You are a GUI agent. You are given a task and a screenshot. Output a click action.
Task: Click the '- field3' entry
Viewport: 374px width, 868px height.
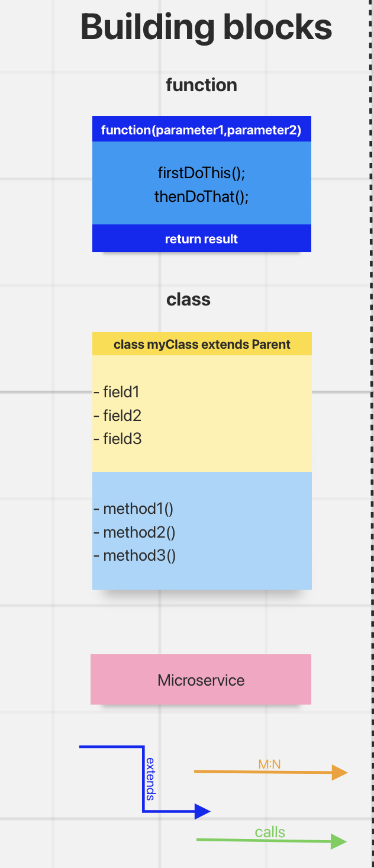117,439
